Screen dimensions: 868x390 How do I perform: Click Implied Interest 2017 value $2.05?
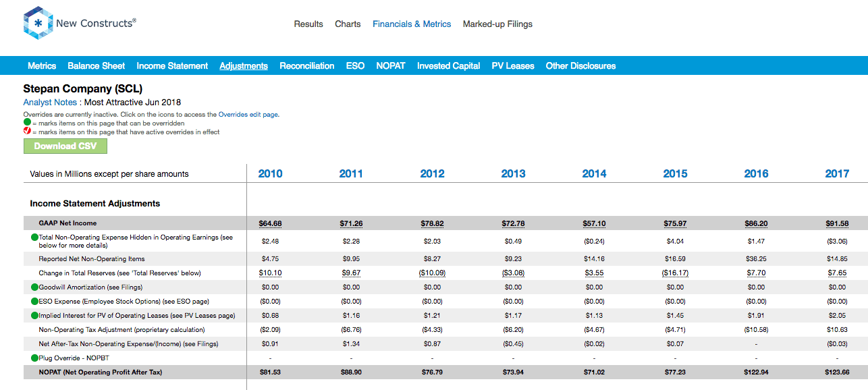(x=837, y=316)
